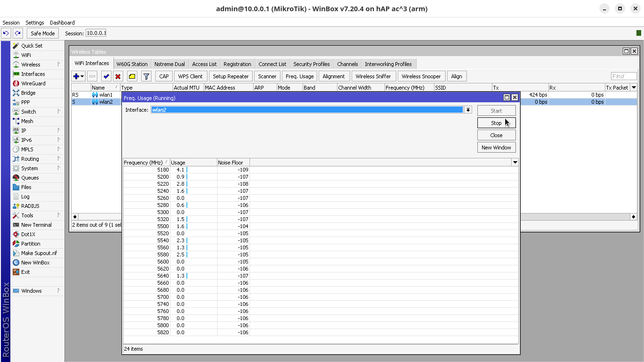Click the New Window button

496,148
